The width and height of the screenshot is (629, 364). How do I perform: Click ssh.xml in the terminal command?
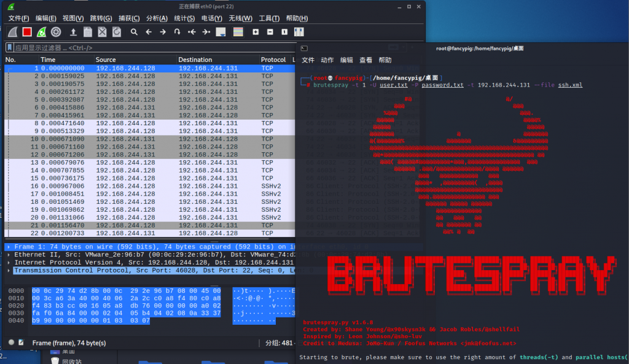tap(570, 85)
